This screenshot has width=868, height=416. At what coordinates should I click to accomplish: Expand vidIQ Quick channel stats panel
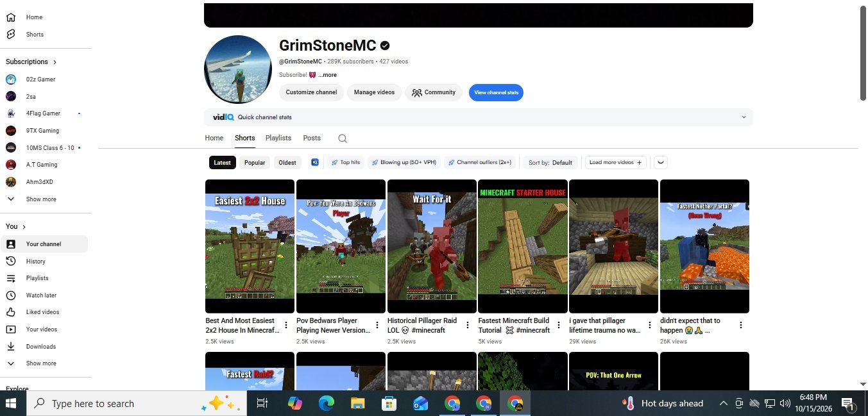tap(744, 117)
